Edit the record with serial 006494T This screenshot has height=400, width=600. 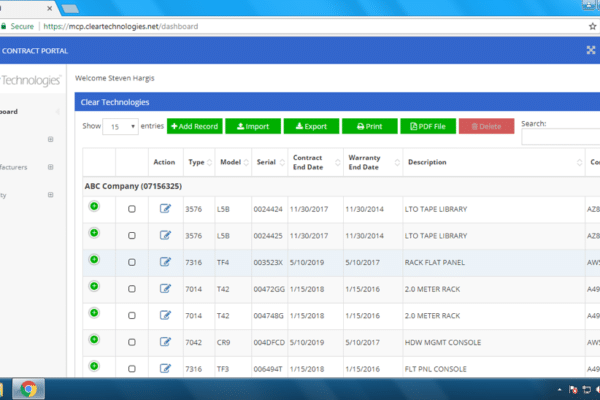pyautogui.click(x=165, y=368)
